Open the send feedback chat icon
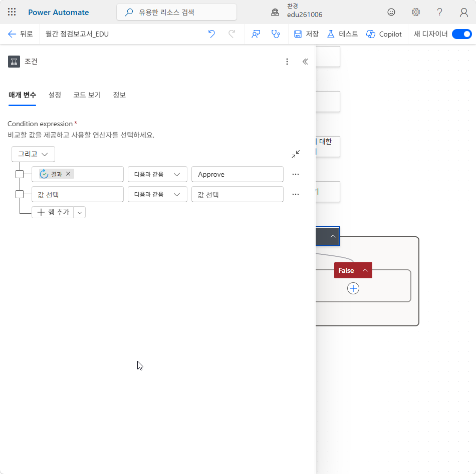The height and width of the screenshot is (474, 476). 256,34
